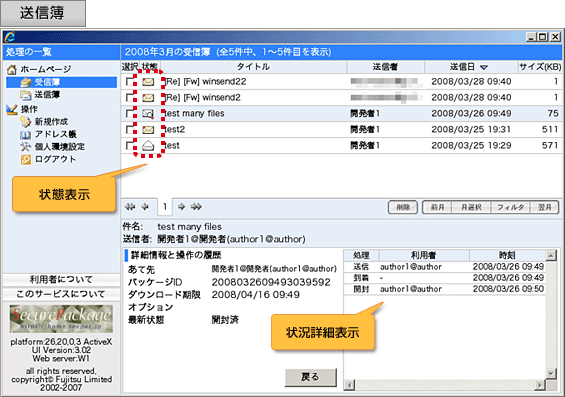Click the 送信 history row
The image size is (565, 397).
[445, 267]
